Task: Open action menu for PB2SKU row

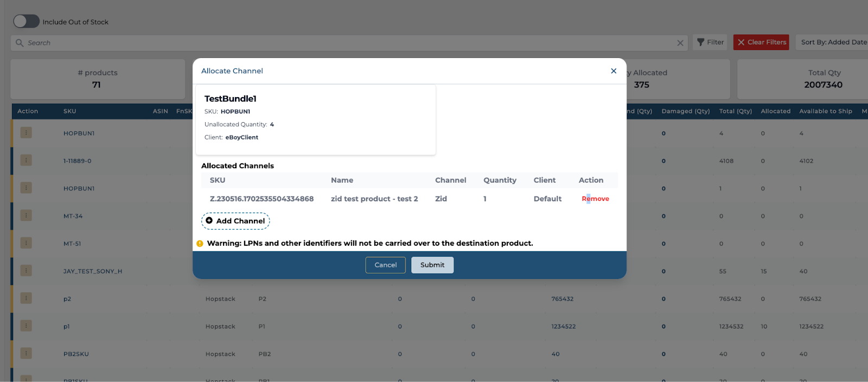Action: (x=26, y=354)
